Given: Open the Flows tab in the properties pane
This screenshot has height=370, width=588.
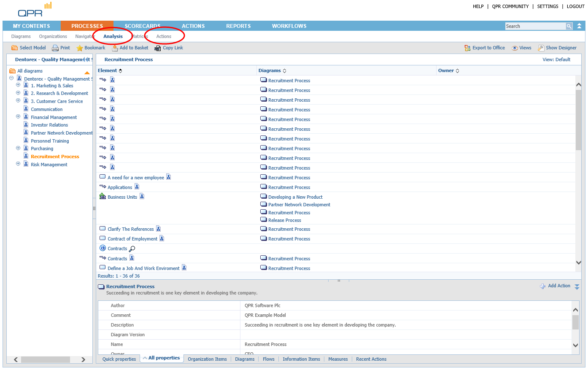Looking at the screenshot, I should (x=268, y=359).
